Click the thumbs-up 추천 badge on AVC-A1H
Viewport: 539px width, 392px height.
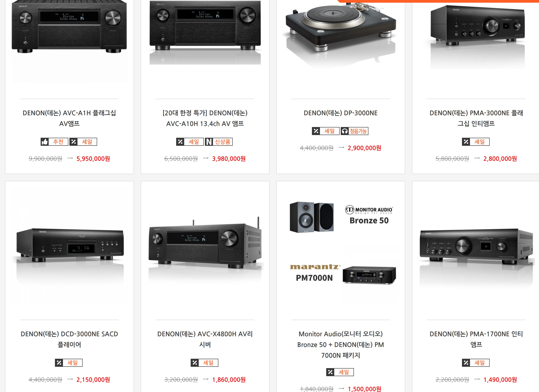pos(54,142)
